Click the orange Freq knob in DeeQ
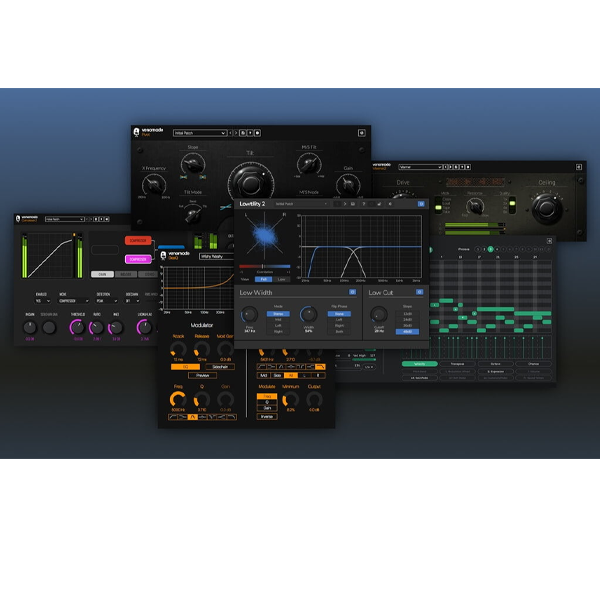 (x=178, y=399)
